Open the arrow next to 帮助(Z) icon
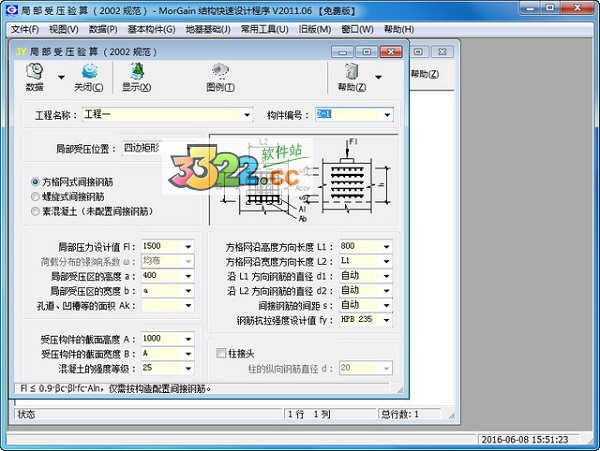 (378, 77)
